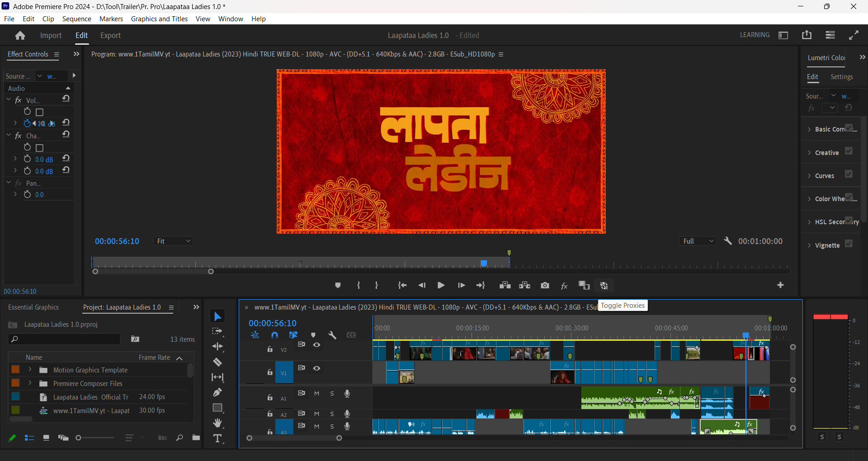Click the project panel search field

(x=64, y=339)
